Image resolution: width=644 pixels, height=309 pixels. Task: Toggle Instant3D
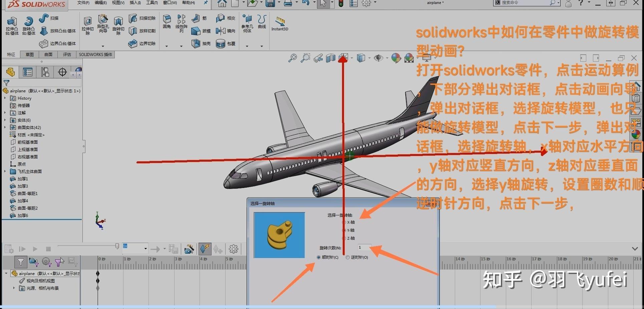[280, 23]
